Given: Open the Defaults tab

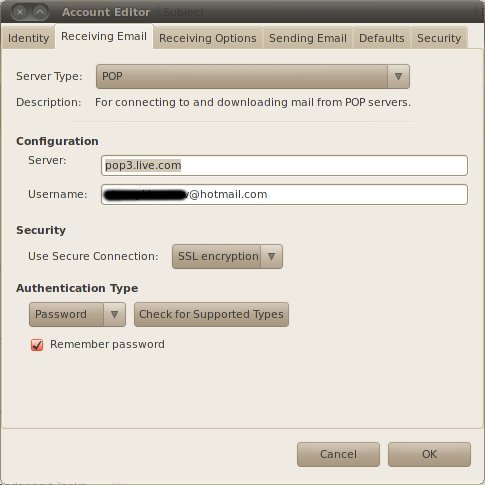Looking at the screenshot, I should [x=381, y=38].
